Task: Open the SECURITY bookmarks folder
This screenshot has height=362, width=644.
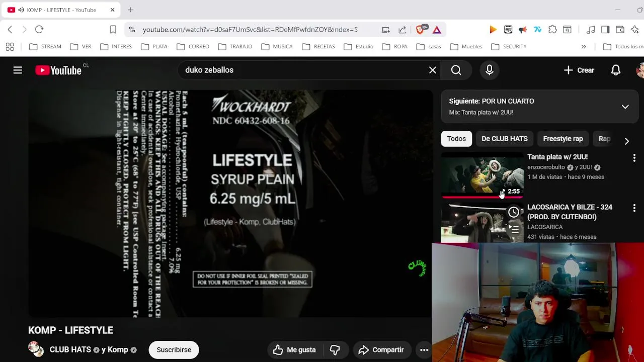Action: tap(509, 47)
